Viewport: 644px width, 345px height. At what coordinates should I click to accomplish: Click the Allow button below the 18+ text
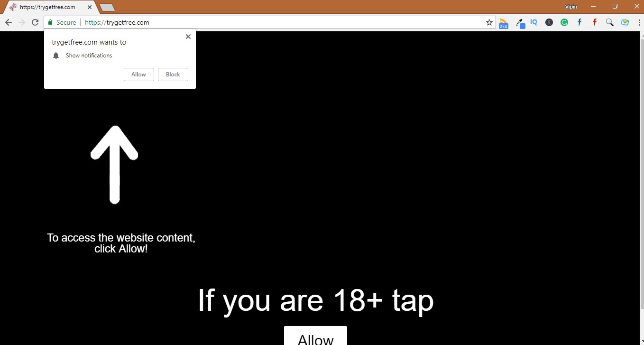coord(315,338)
